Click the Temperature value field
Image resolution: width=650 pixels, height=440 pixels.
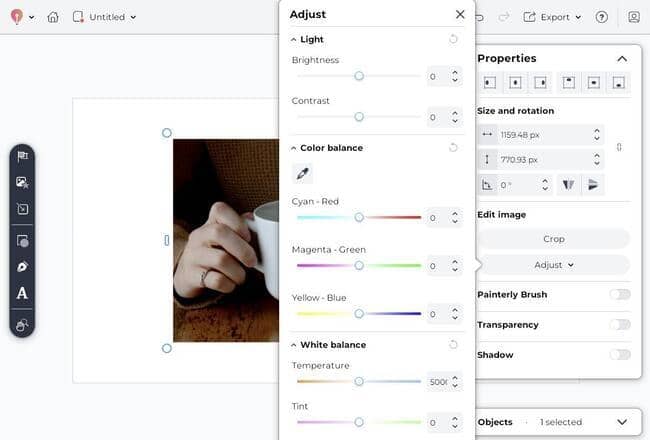coord(438,382)
